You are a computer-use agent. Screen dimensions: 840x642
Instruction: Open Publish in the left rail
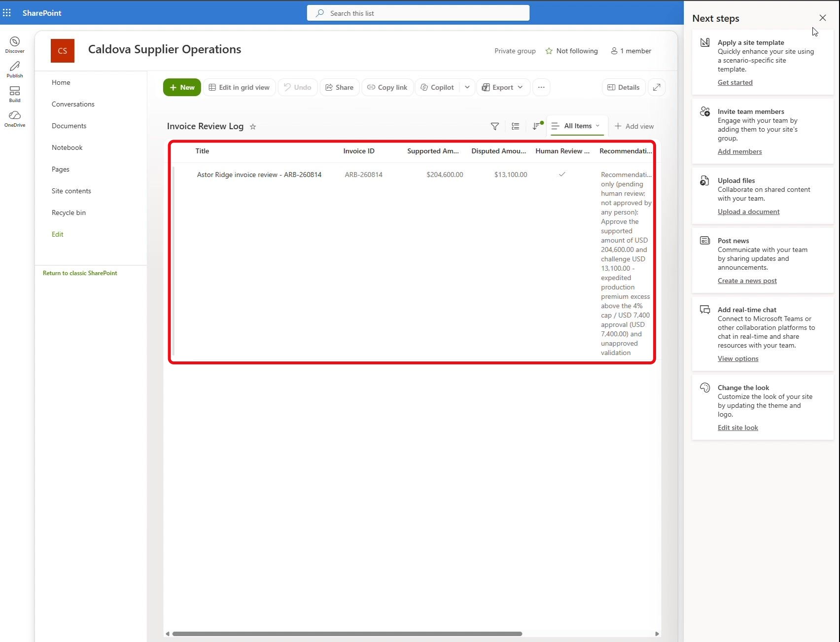15,69
